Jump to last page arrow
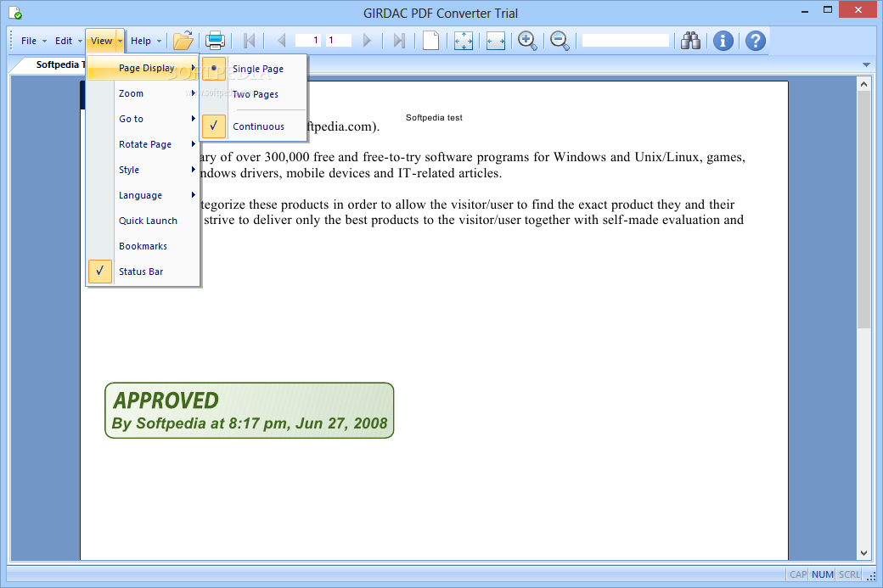Viewport: 883px width, 588px height. (x=399, y=41)
